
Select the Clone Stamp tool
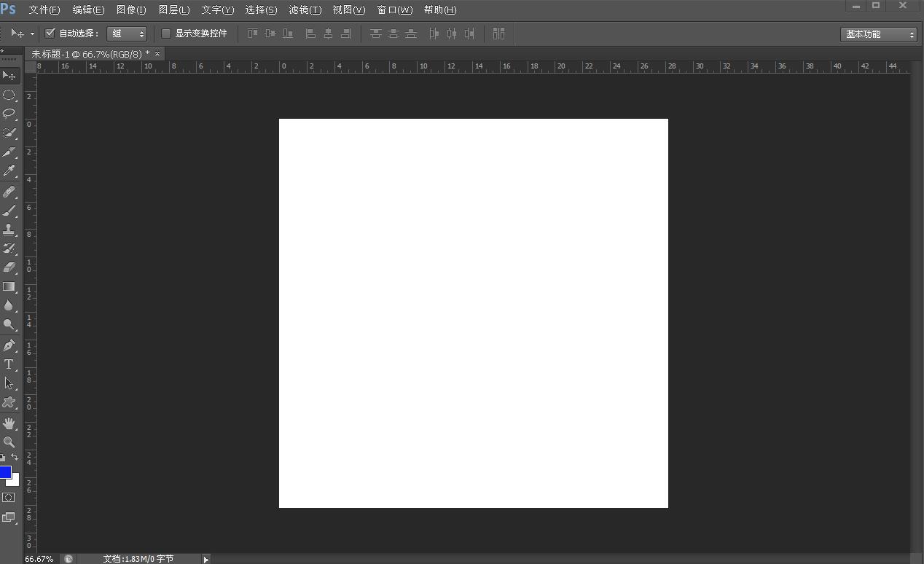pyautogui.click(x=9, y=230)
